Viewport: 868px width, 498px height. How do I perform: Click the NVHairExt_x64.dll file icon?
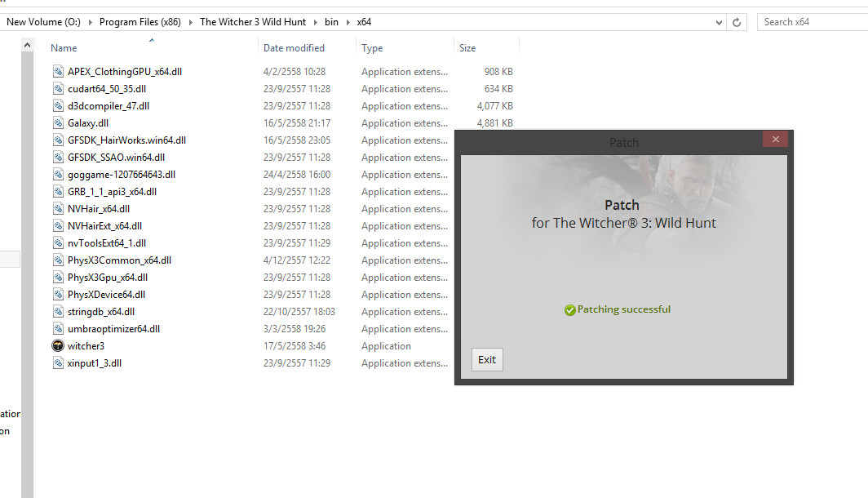(x=58, y=226)
